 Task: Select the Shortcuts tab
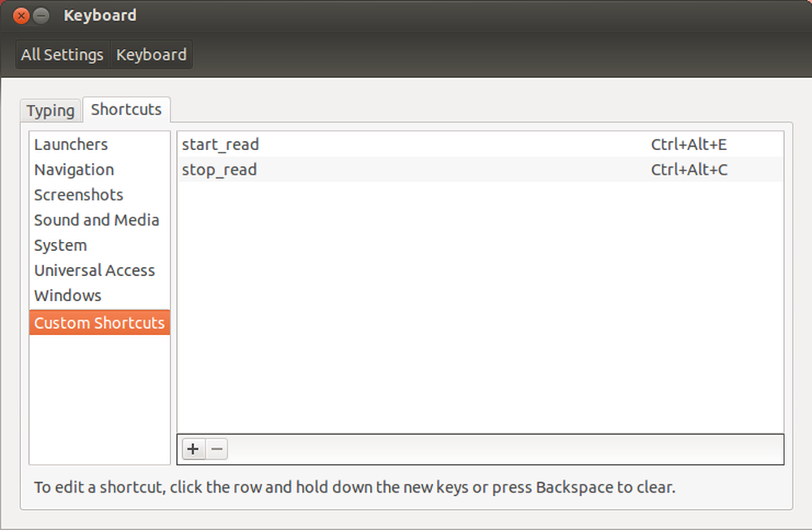pos(127,110)
